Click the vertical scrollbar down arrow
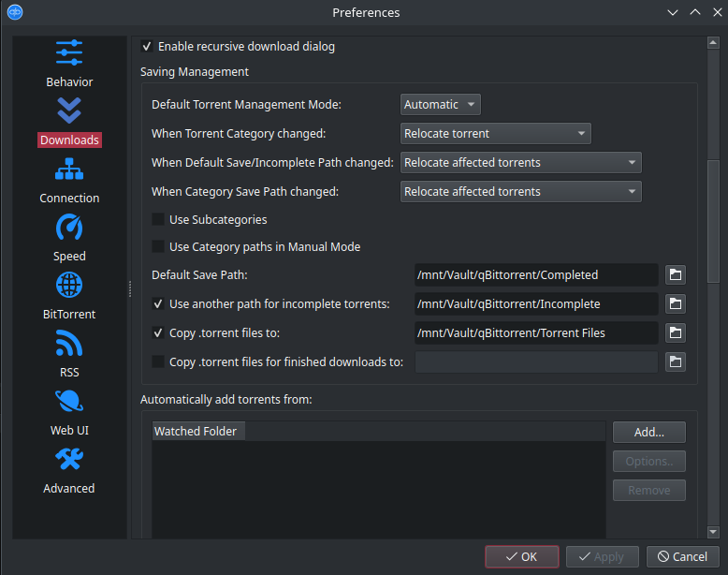The width and height of the screenshot is (728, 575). pyautogui.click(x=713, y=531)
